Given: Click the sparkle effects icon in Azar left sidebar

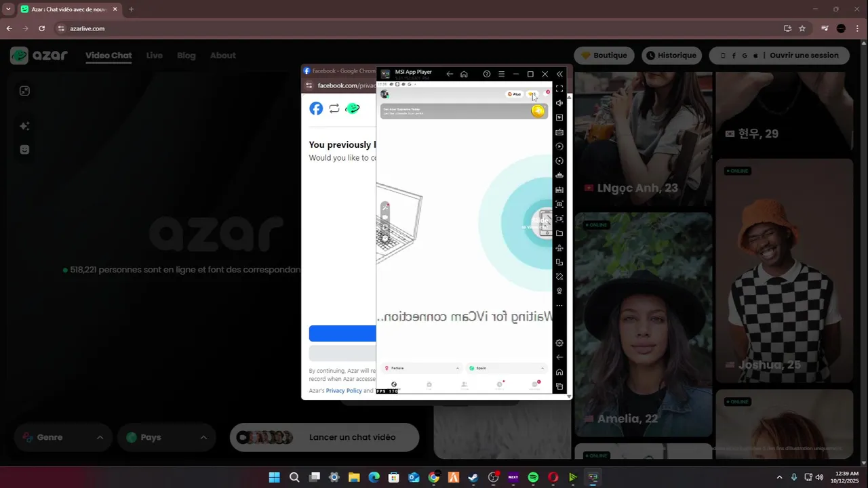Looking at the screenshot, I should tap(24, 126).
